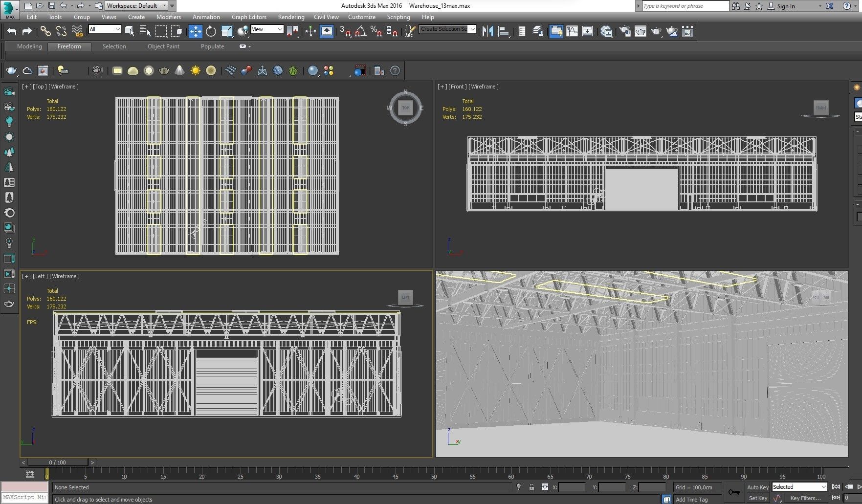Open the Curve Editor from the toolbar
The height and width of the screenshot is (504, 862).
[572, 31]
